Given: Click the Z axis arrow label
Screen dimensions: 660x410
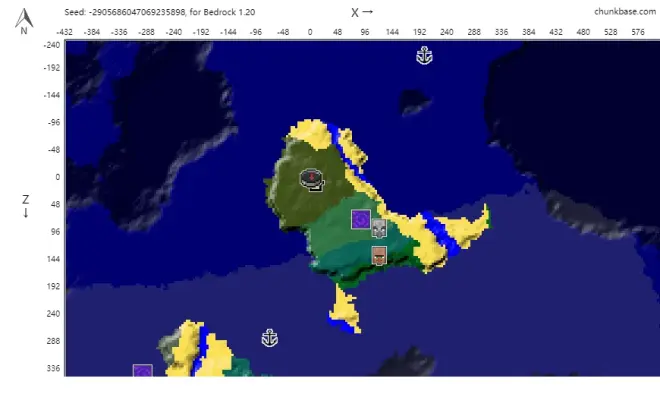Looking at the screenshot, I should coord(25,206).
